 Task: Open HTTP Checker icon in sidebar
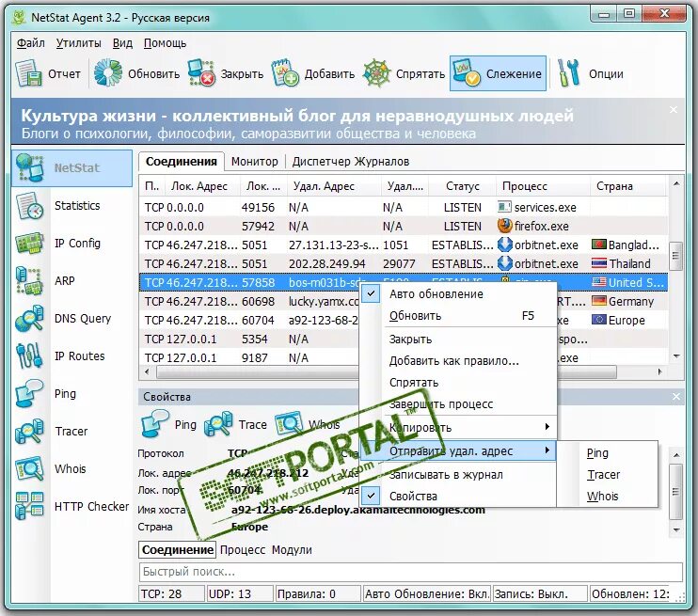coord(29,506)
